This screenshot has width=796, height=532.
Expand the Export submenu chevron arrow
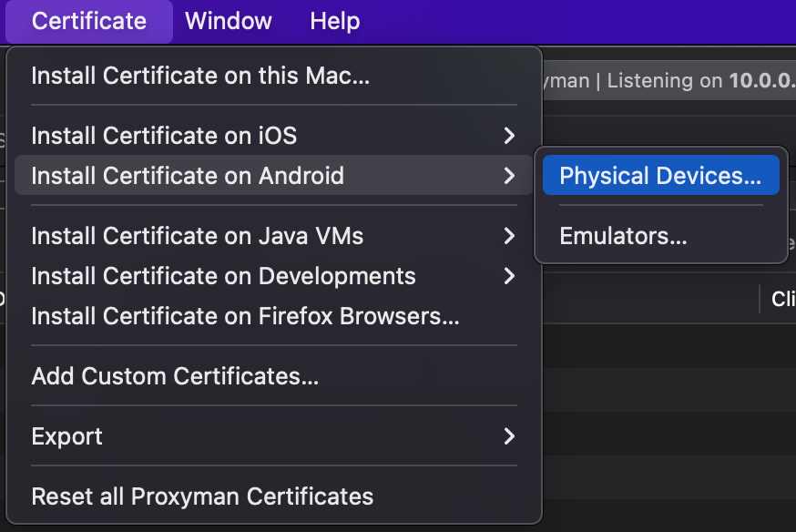[509, 436]
